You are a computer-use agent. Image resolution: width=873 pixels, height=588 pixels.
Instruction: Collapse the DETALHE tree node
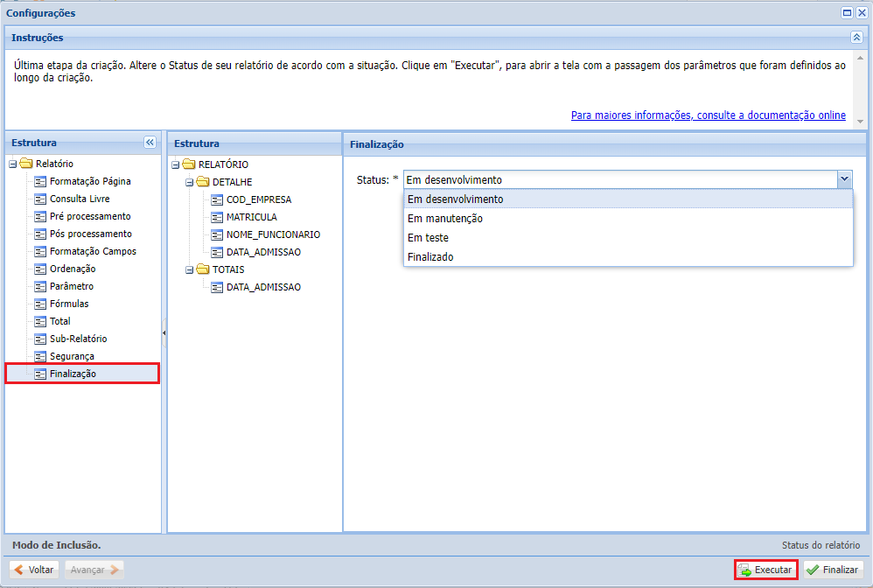(x=189, y=182)
